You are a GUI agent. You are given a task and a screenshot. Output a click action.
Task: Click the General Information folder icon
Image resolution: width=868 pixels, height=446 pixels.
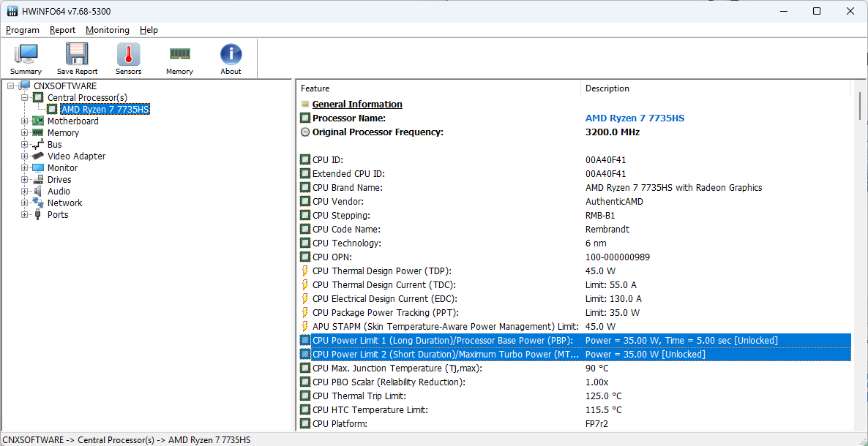pyautogui.click(x=305, y=104)
